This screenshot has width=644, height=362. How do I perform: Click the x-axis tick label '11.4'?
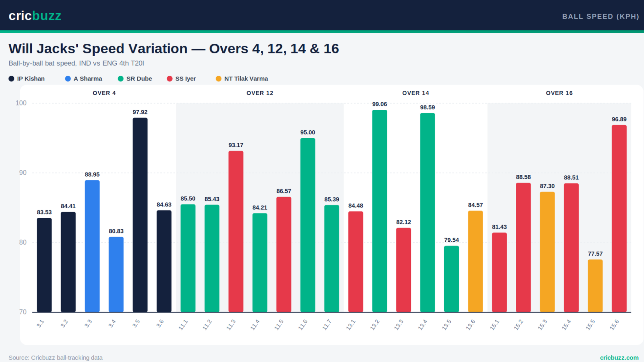255,325
